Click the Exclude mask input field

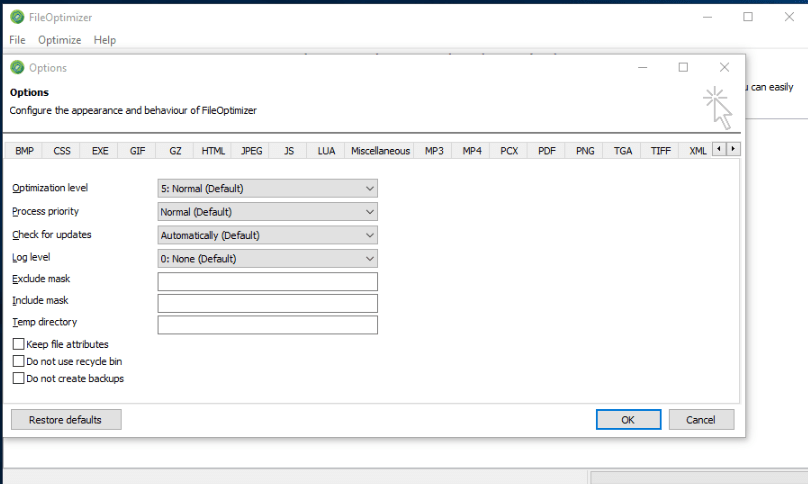267,281
